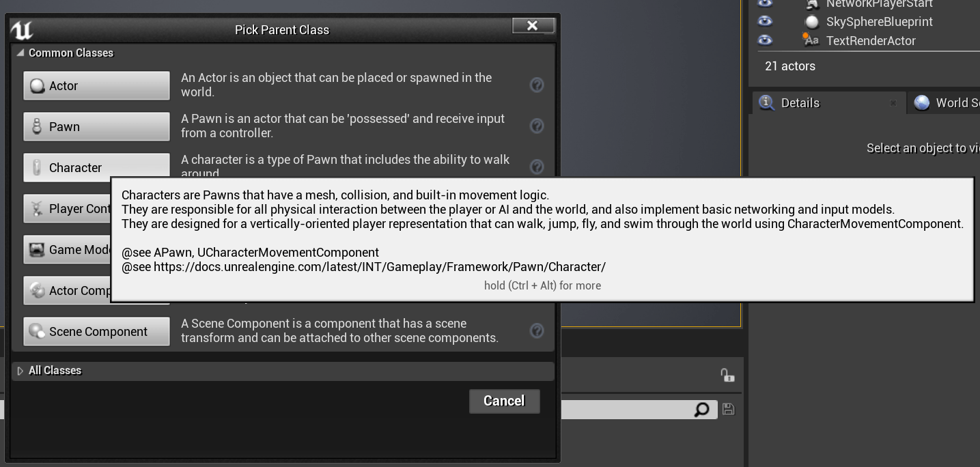Choose the Pawn parent class
This screenshot has height=467, width=980.
[96, 127]
